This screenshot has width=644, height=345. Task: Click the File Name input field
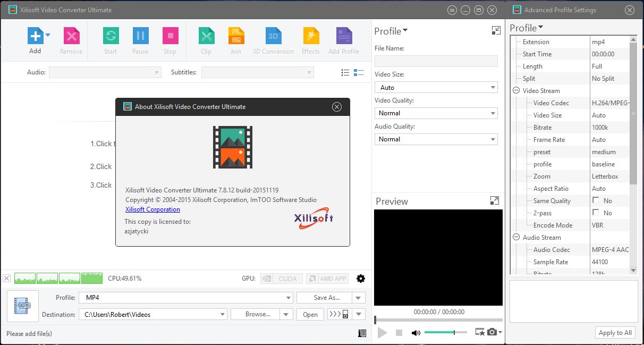[436, 61]
